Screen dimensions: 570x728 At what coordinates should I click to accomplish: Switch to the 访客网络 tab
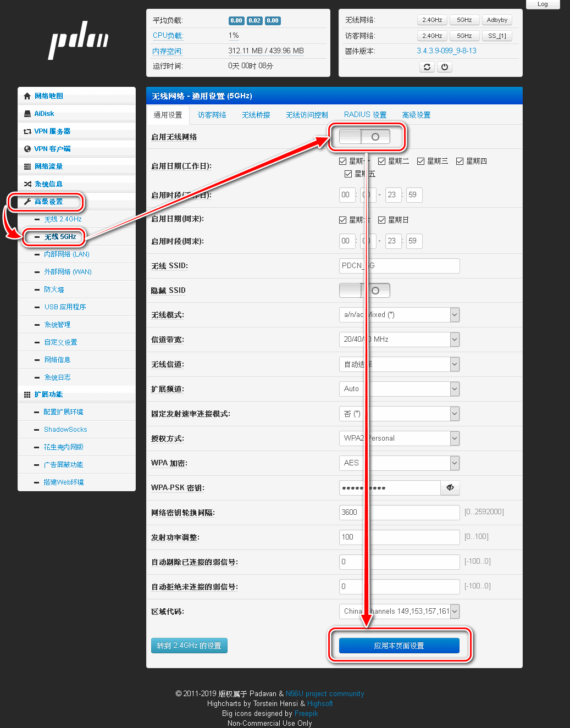pos(212,115)
